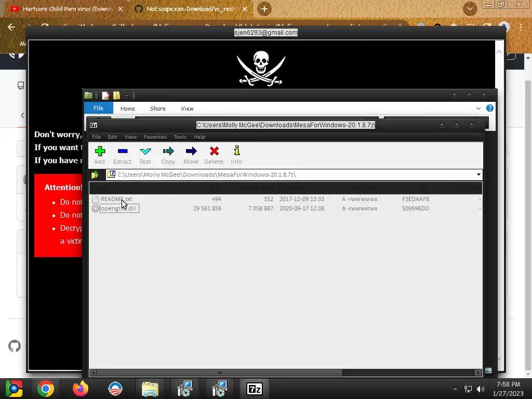Click the 7z taskbar icon
Viewport: 532px width, 399px height.
(255, 389)
